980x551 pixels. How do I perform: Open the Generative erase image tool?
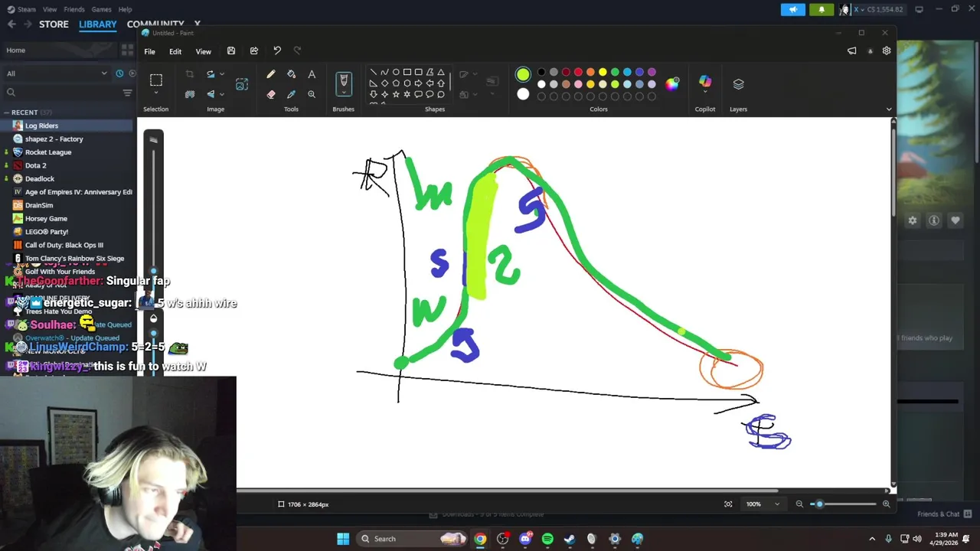point(242,84)
